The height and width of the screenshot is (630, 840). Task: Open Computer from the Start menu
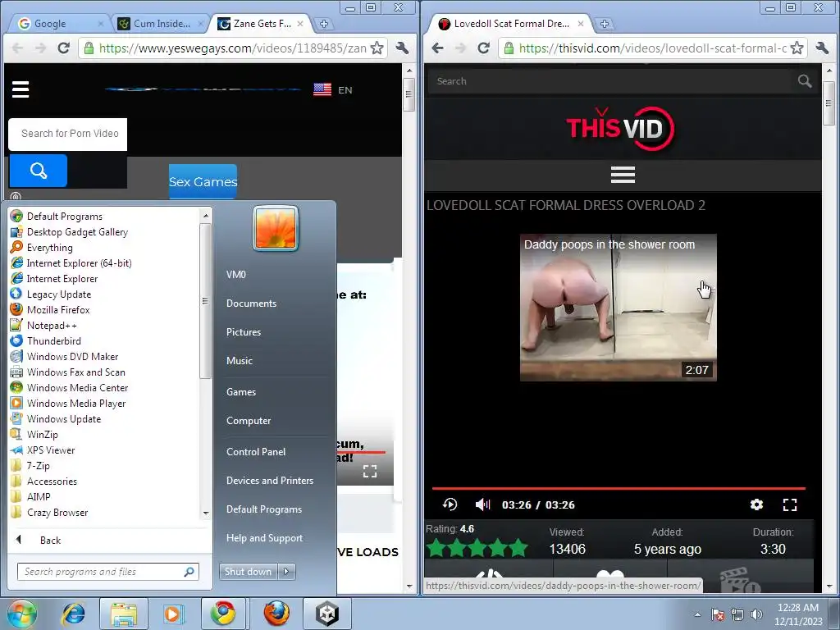click(x=249, y=421)
